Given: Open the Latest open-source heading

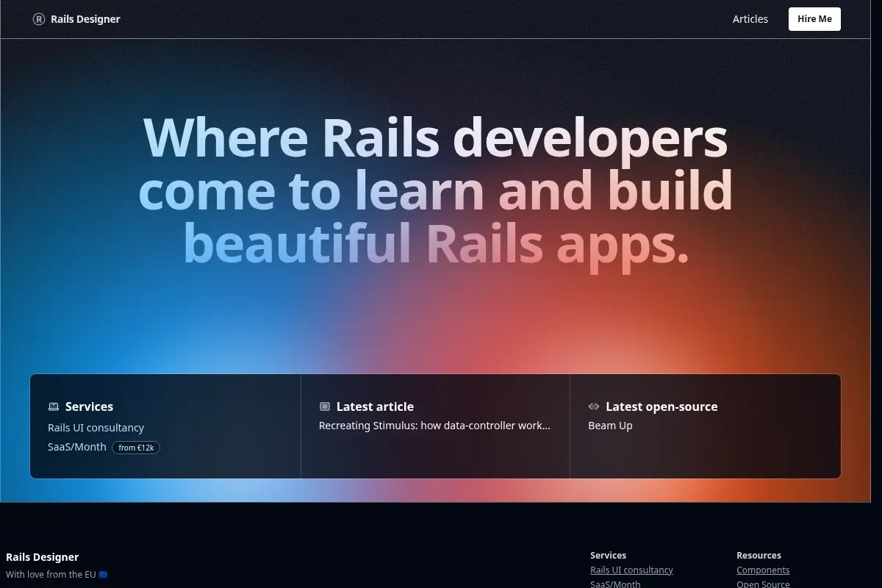Looking at the screenshot, I should click(661, 406).
